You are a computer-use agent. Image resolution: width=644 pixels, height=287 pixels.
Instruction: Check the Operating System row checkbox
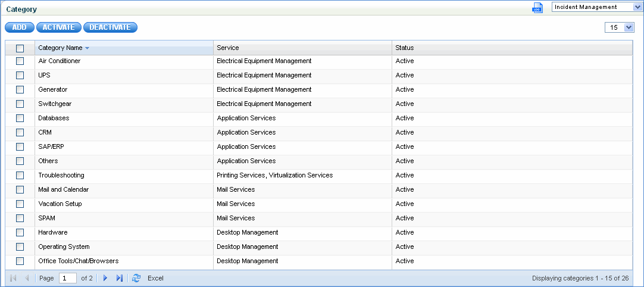[20, 247]
